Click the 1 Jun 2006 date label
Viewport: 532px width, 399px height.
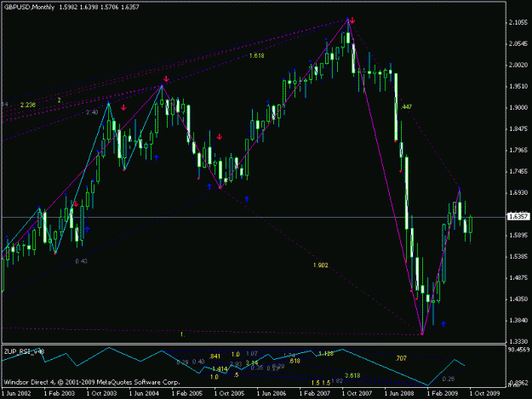272,393
